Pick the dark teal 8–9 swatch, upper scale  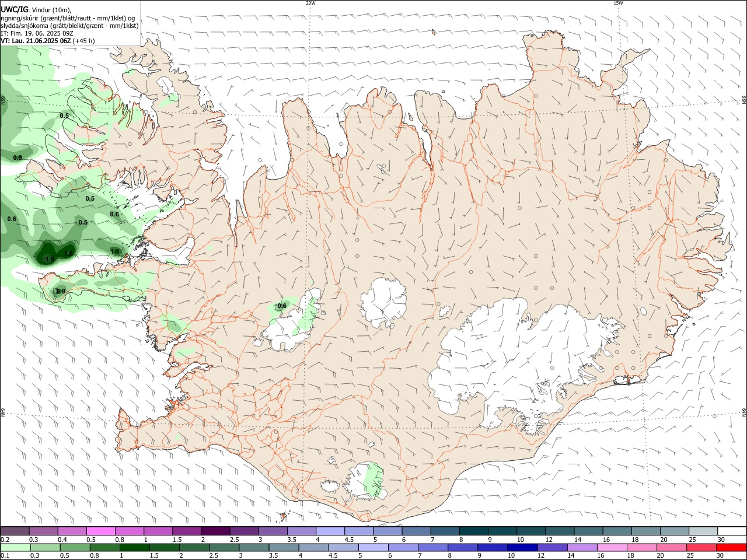[x=474, y=531]
